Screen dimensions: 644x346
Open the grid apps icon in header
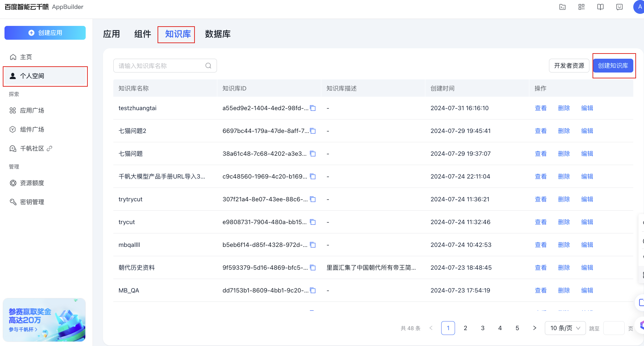pos(581,7)
